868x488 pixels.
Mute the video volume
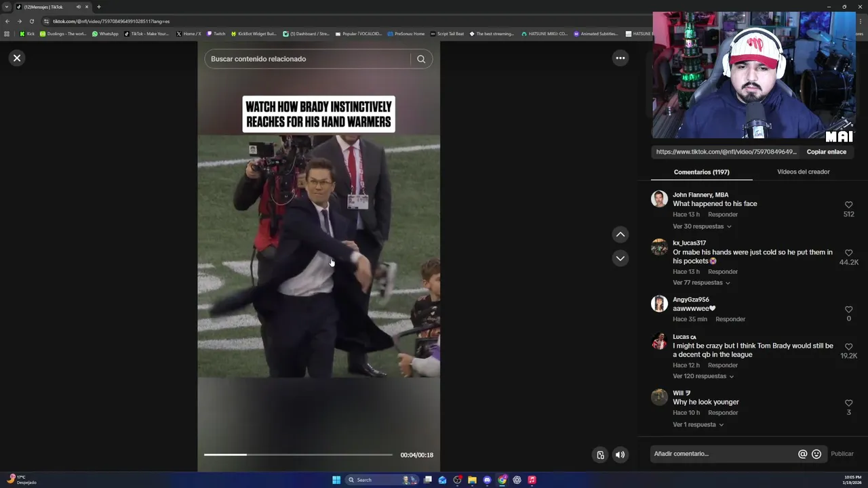point(620,455)
